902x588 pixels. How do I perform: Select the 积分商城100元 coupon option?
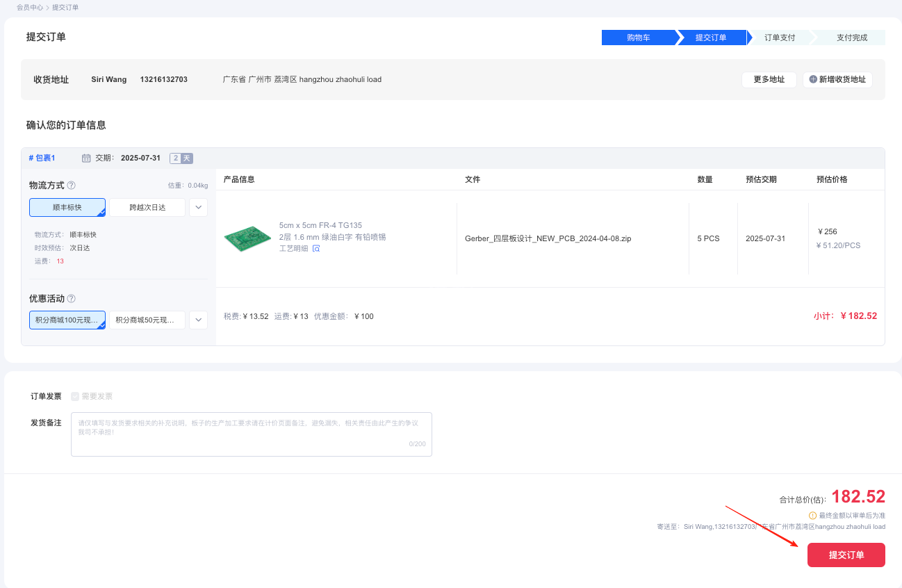tap(67, 320)
